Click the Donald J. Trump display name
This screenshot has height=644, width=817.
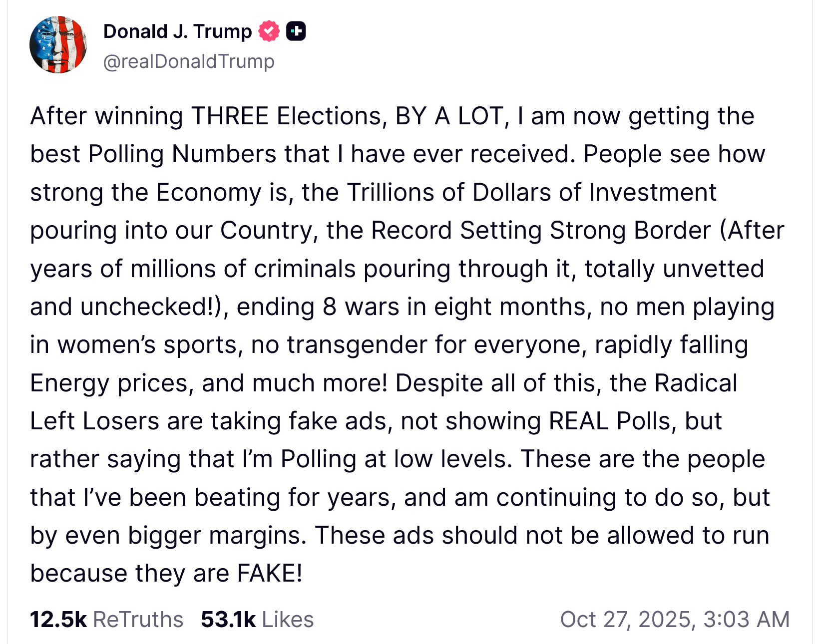click(177, 31)
